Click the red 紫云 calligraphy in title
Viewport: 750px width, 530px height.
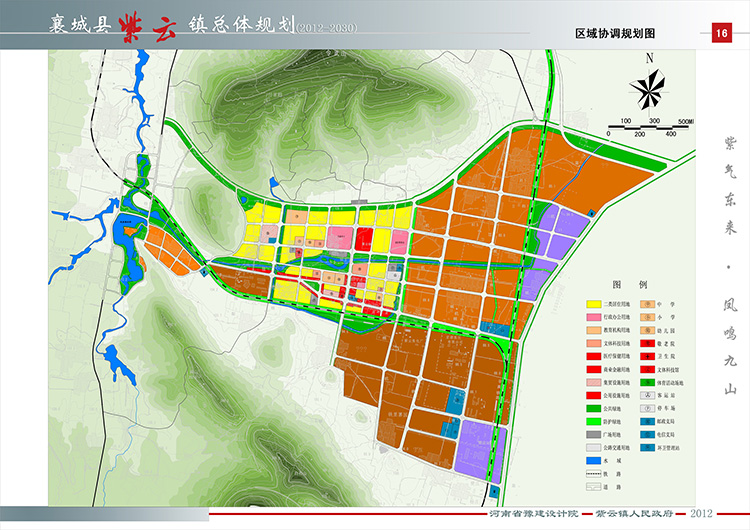(150, 22)
